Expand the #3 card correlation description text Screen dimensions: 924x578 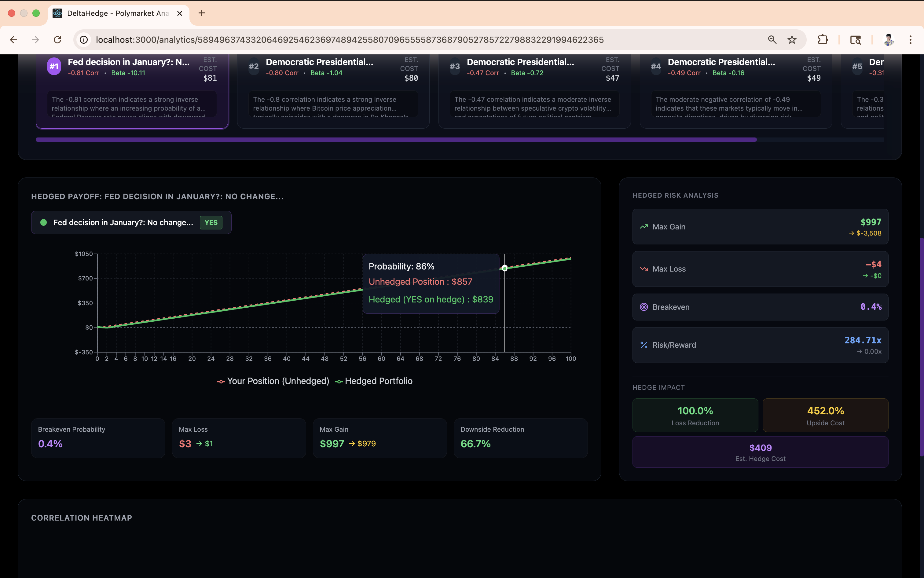point(534,104)
